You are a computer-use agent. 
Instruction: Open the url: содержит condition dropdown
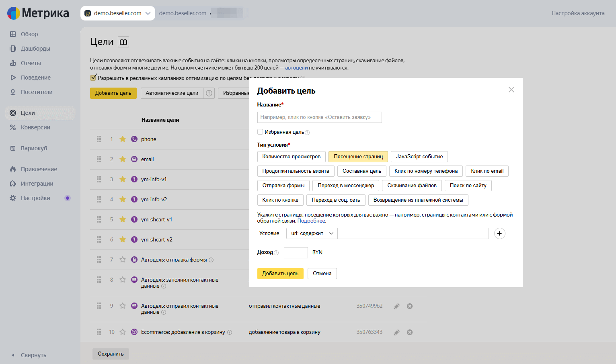tap(312, 233)
